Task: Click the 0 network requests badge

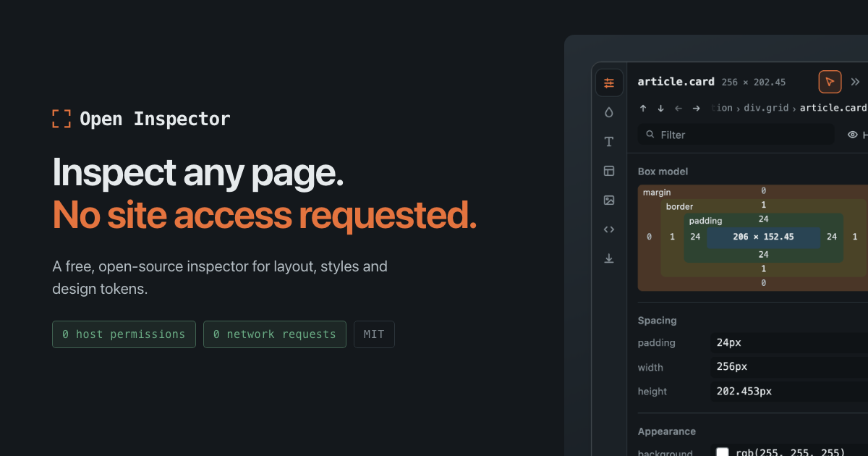Action: pyautogui.click(x=275, y=334)
